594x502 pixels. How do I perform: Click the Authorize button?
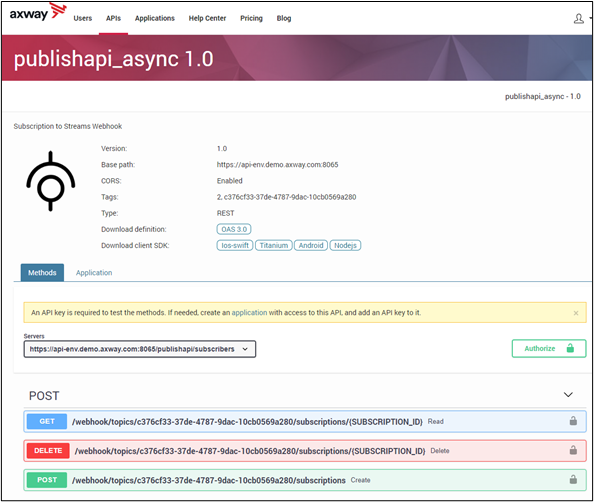[549, 349]
